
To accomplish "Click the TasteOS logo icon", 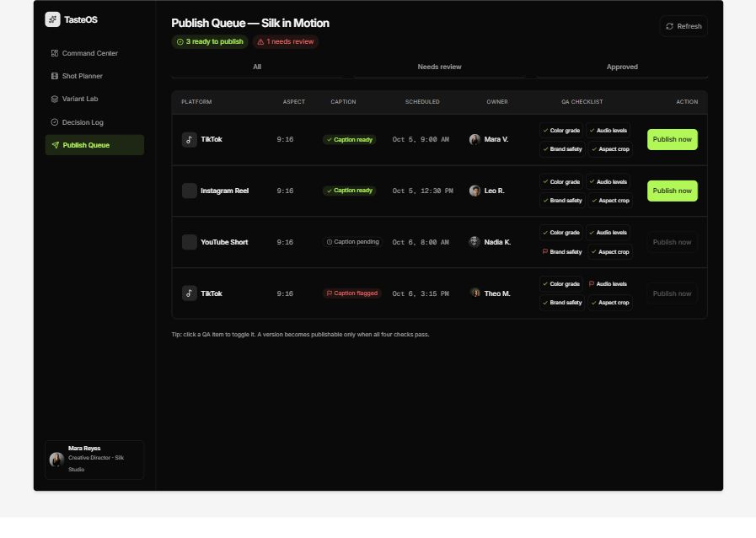I will [x=52, y=19].
